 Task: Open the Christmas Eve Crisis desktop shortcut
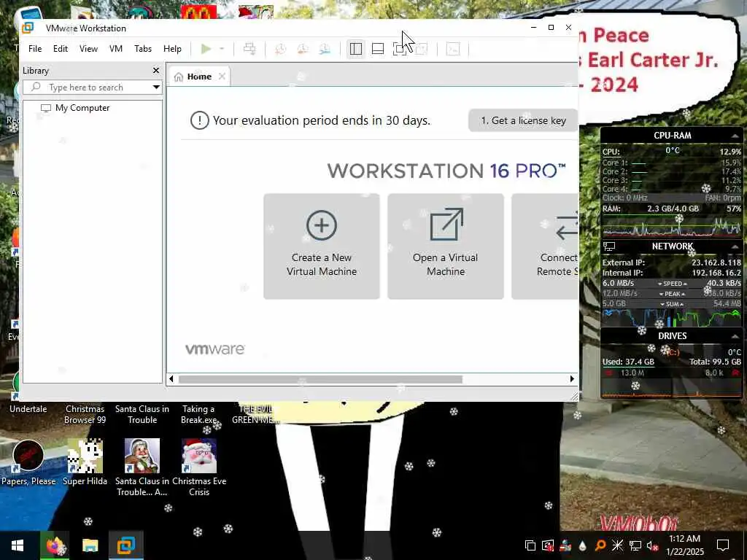(199, 467)
